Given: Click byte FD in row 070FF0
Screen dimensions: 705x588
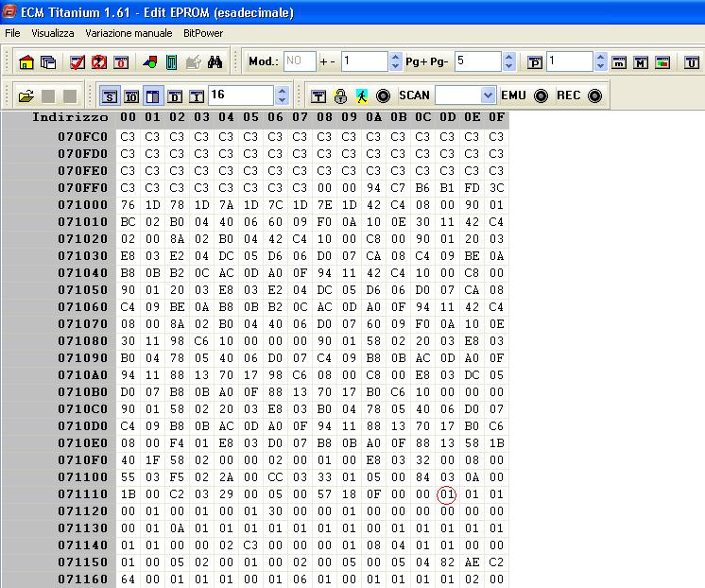Looking at the screenshot, I should (472, 188).
